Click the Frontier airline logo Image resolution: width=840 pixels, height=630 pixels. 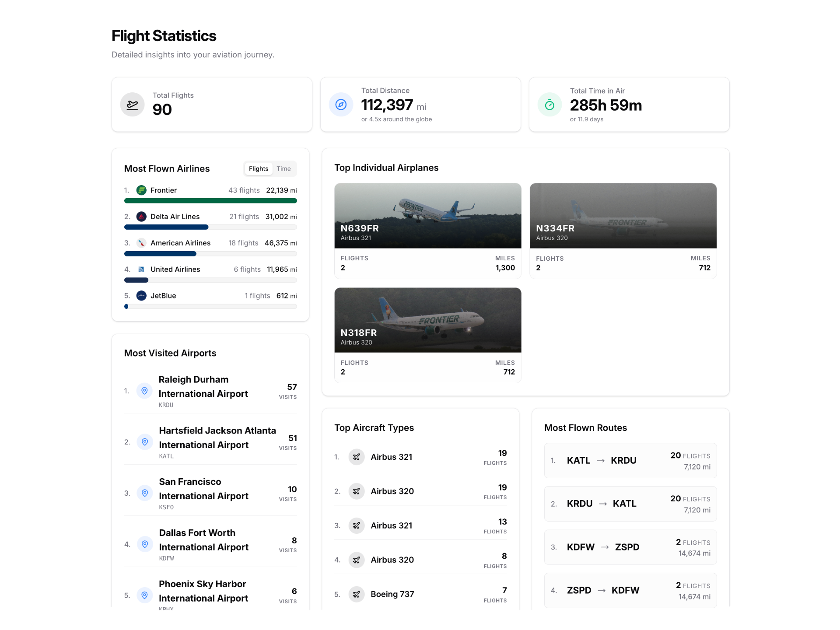(141, 190)
